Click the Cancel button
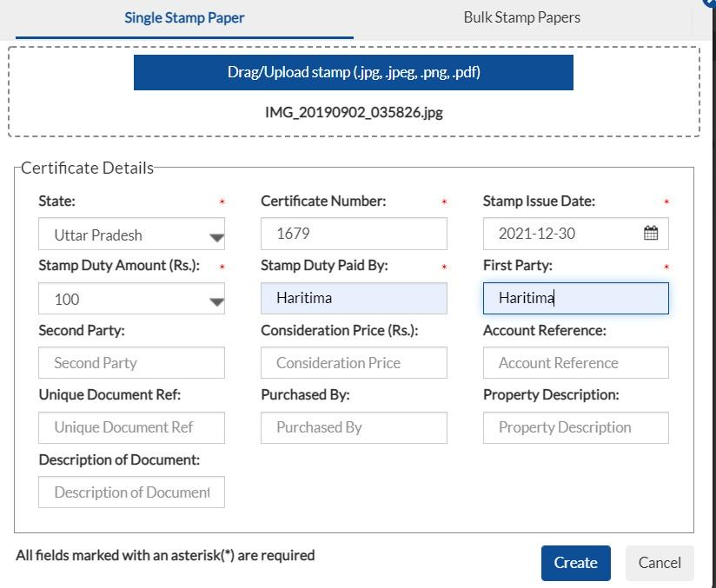This screenshot has height=588, width=716. tap(660, 563)
